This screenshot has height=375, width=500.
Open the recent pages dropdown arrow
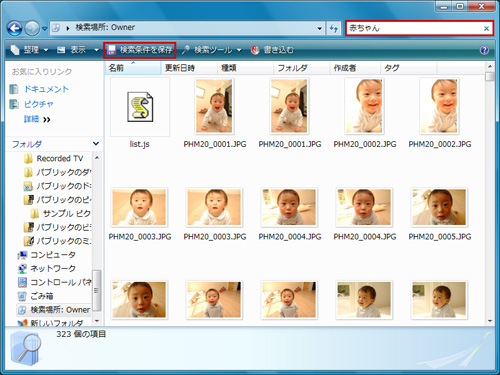click(x=45, y=29)
